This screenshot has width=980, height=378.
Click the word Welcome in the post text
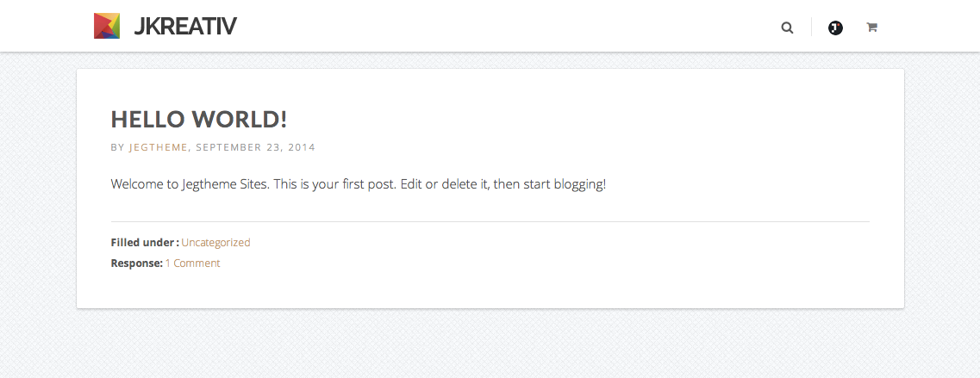pyautogui.click(x=136, y=184)
